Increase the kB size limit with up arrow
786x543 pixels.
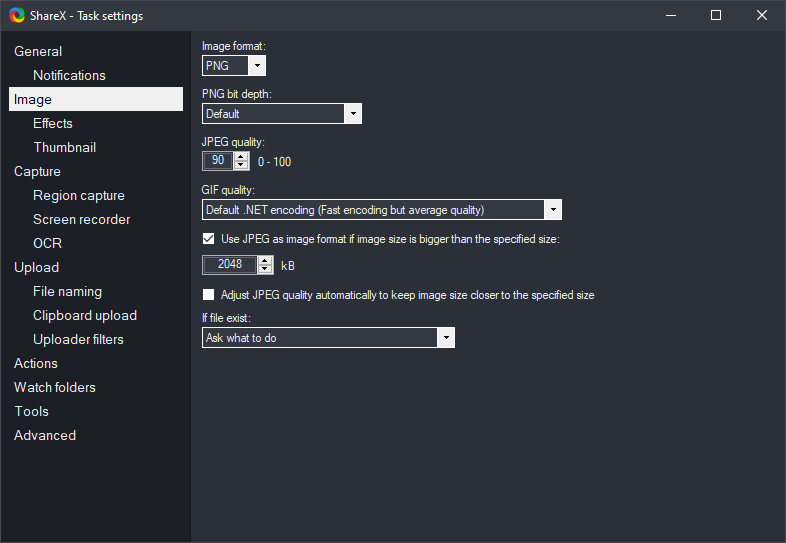click(x=264, y=261)
